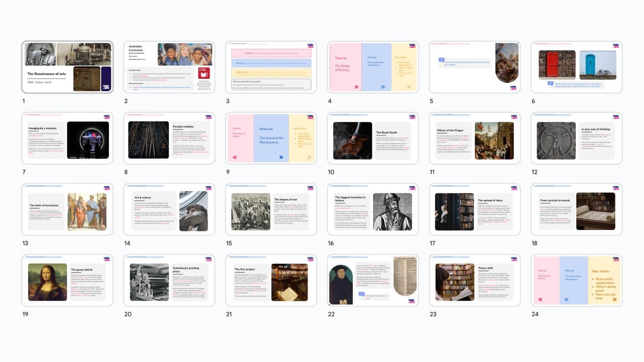Click the question icon on slide 6
This screenshot has height=362, width=644.
coord(550,84)
